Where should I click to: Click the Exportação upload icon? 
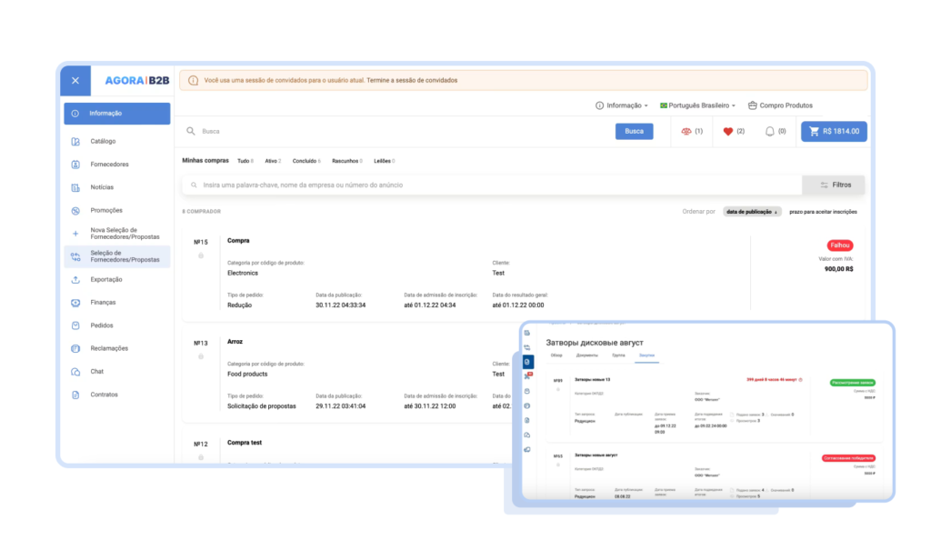coord(75,280)
